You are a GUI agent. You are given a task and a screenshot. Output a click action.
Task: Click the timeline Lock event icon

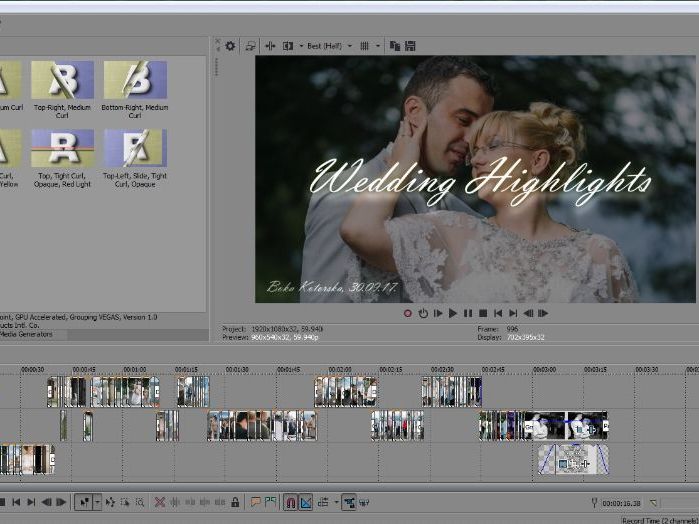235,503
